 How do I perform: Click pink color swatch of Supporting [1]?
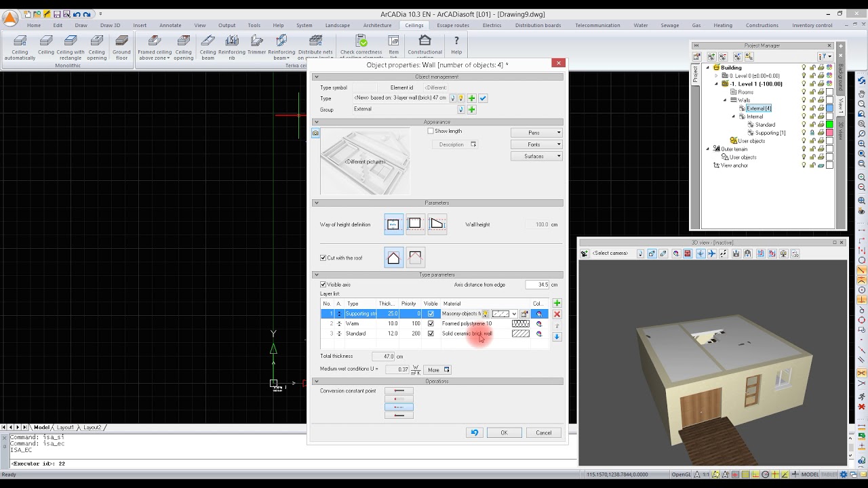[829, 133]
